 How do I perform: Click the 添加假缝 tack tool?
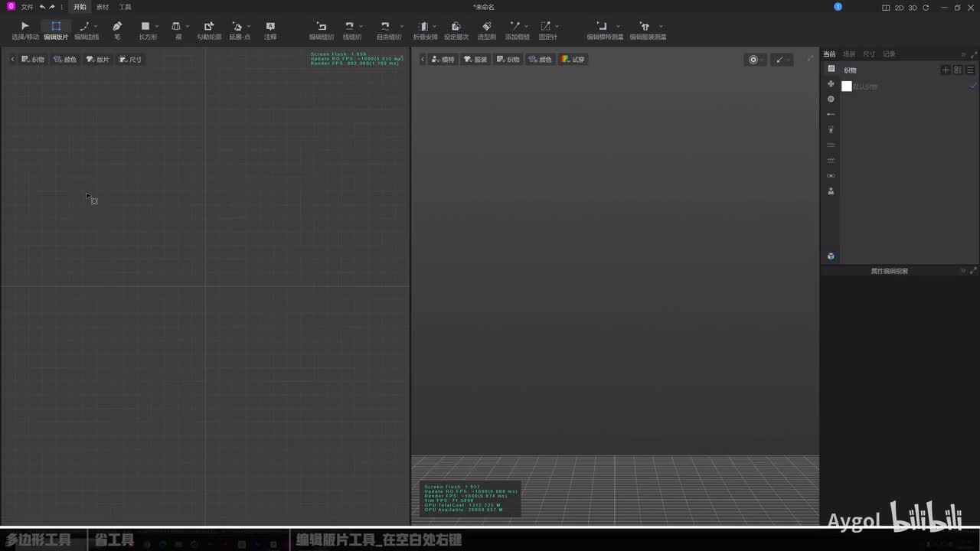517,31
